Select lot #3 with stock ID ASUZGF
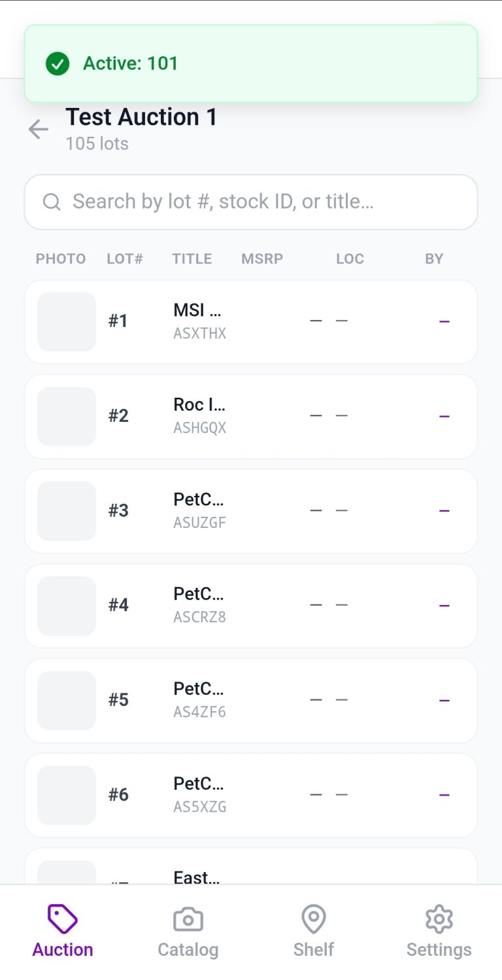The image size is (502, 980). coord(250,510)
